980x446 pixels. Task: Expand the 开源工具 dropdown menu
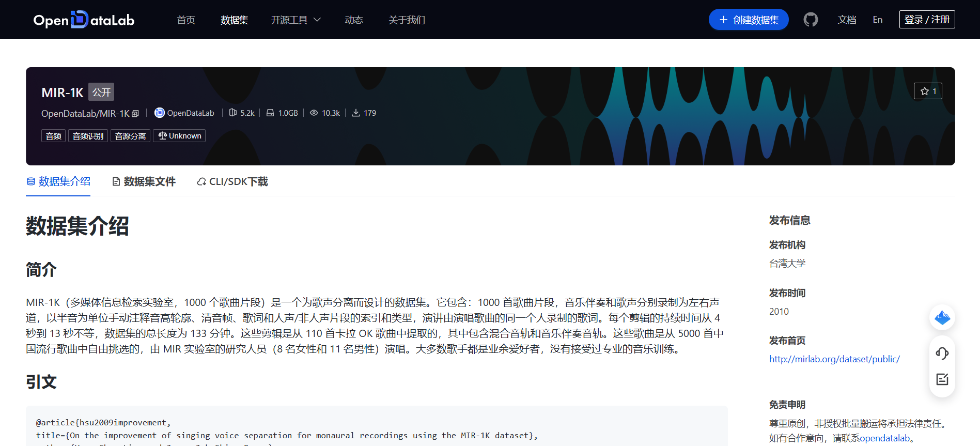click(x=295, y=20)
